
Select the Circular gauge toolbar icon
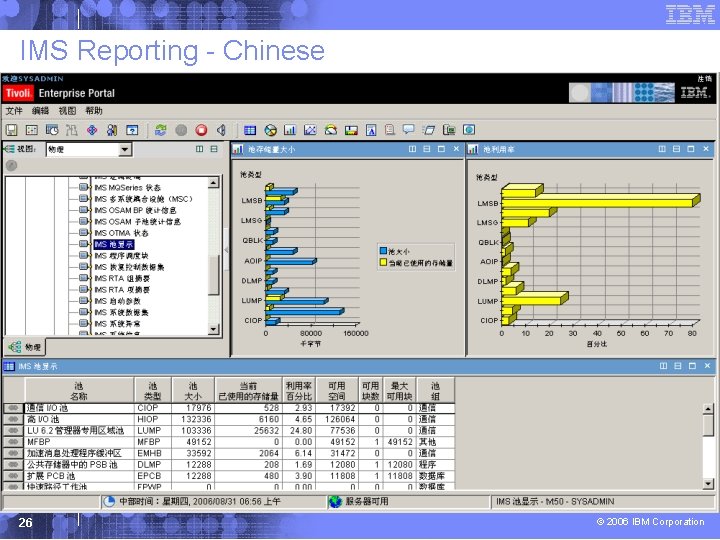coord(331,130)
